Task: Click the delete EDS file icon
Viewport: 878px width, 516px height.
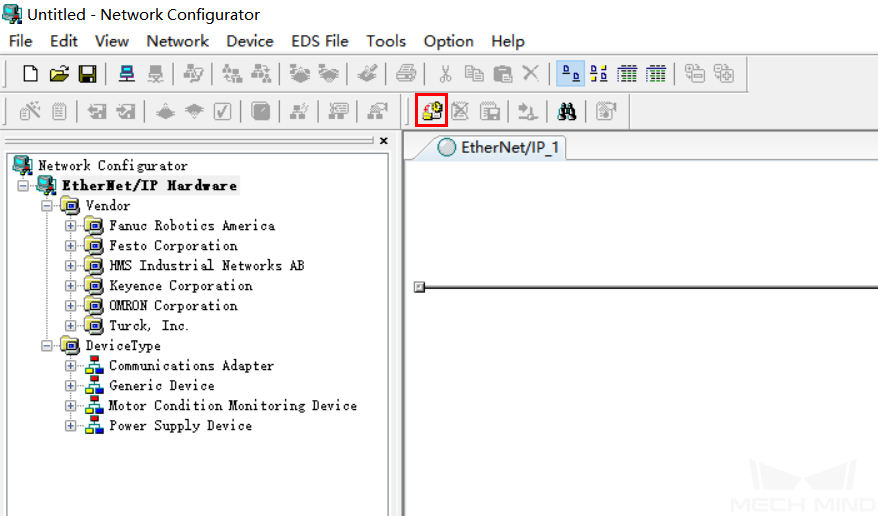Action: click(x=460, y=111)
